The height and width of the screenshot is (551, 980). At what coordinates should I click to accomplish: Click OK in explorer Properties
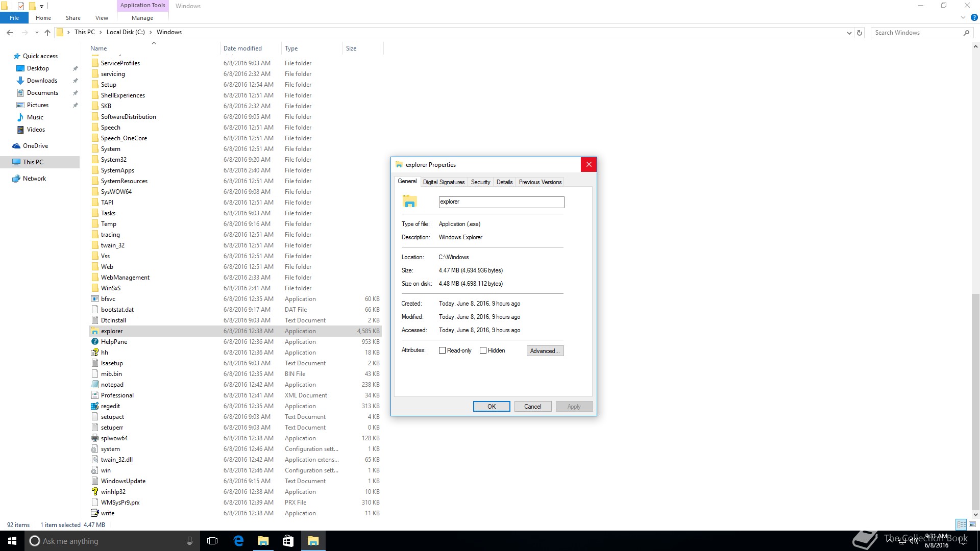click(492, 407)
